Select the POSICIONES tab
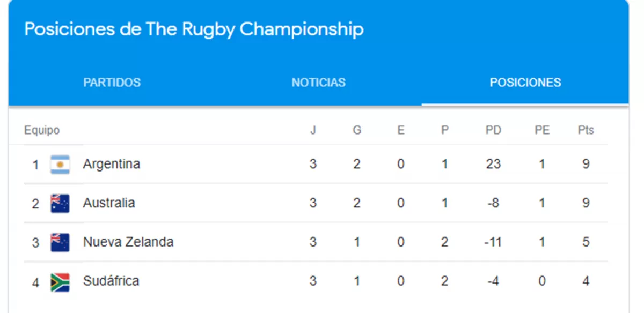This screenshot has width=644, height=313. coord(525,82)
